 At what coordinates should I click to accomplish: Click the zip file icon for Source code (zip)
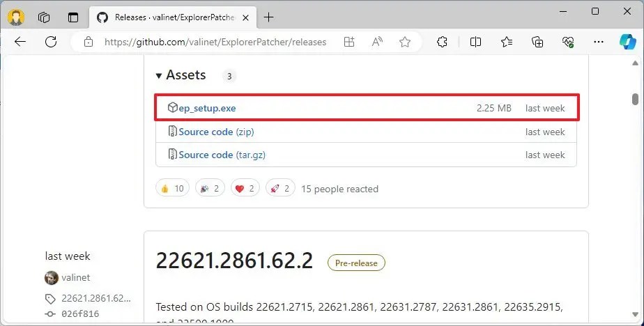(x=173, y=132)
